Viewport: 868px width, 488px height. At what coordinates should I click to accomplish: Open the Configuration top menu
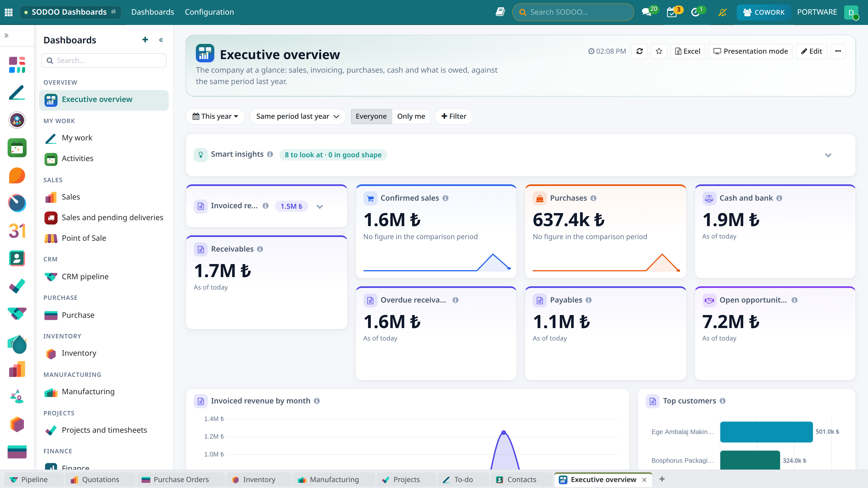[x=209, y=12]
